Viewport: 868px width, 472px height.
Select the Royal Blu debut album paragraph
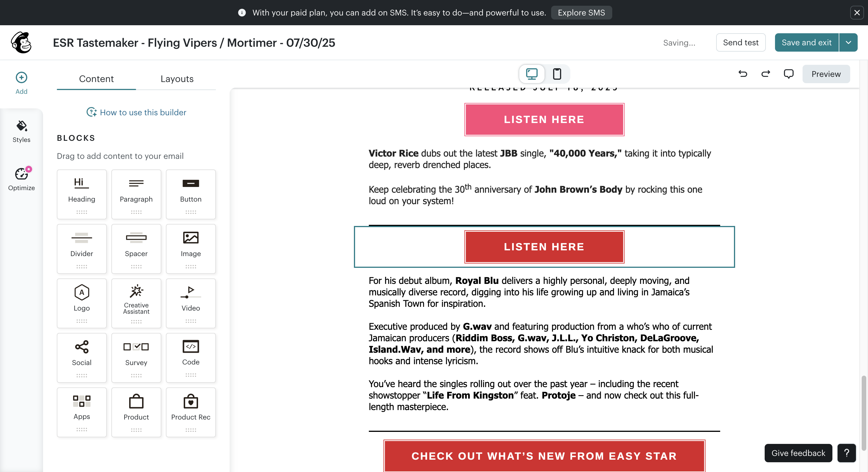click(x=529, y=292)
